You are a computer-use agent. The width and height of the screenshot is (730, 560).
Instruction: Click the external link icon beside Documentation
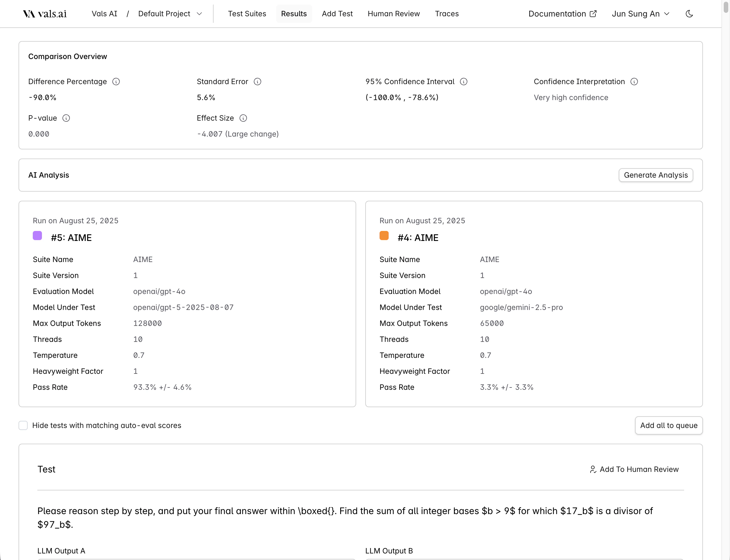click(593, 14)
